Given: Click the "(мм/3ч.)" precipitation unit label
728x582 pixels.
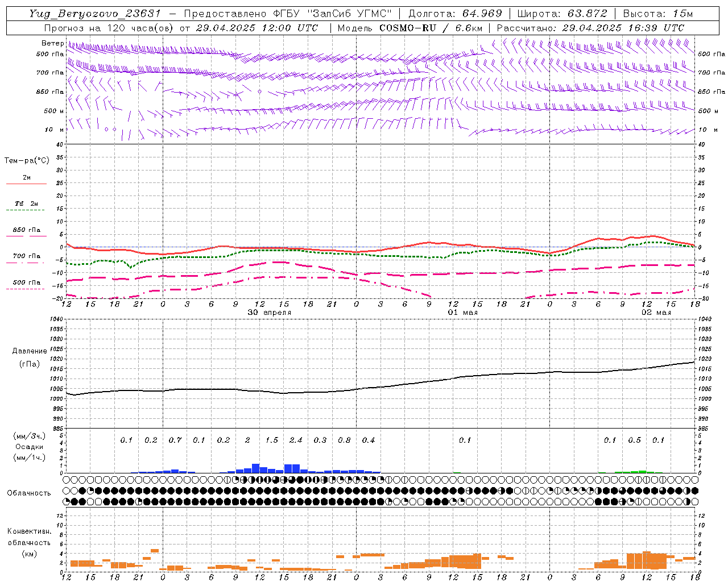Looking at the screenshot, I should [x=30, y=436].
